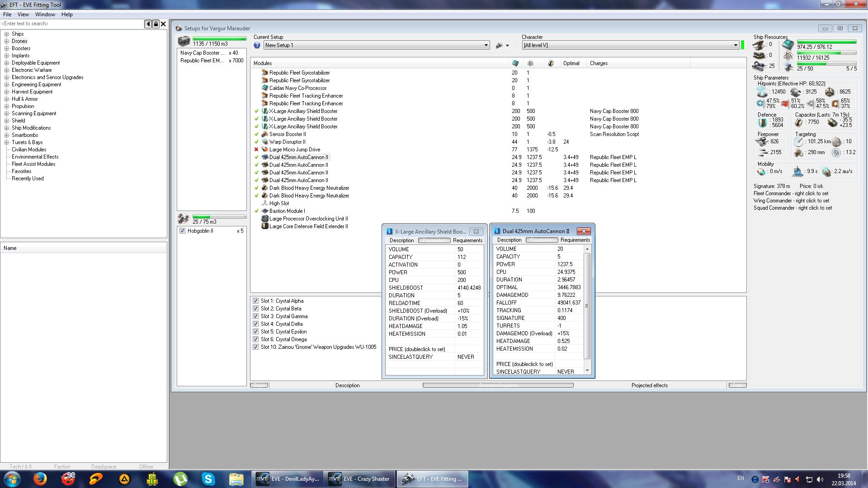Click the cargo hold icon
The height and width of the screenshot is (488, 868).
[x=184, y=42]
